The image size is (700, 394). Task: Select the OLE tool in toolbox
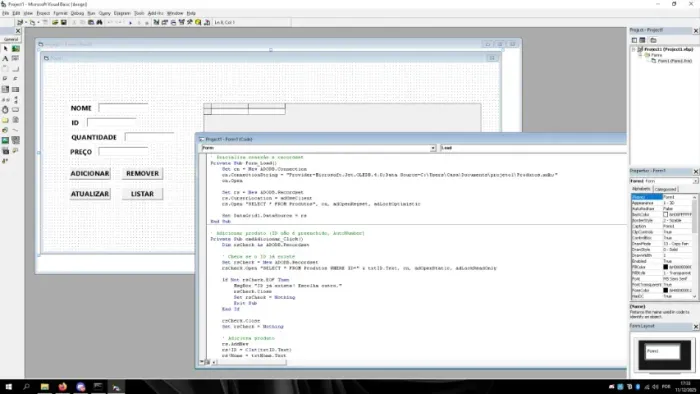point(5,150)
